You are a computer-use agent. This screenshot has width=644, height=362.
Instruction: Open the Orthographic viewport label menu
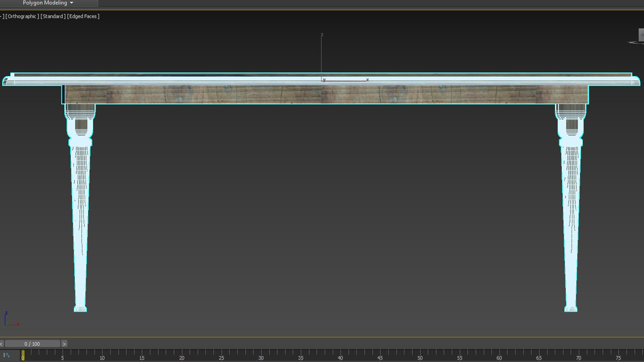click(22, 16)
